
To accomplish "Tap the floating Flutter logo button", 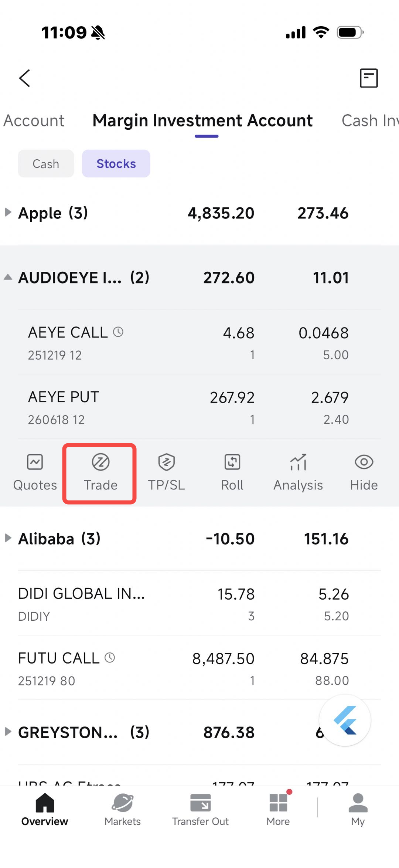I will click(345, 720).
